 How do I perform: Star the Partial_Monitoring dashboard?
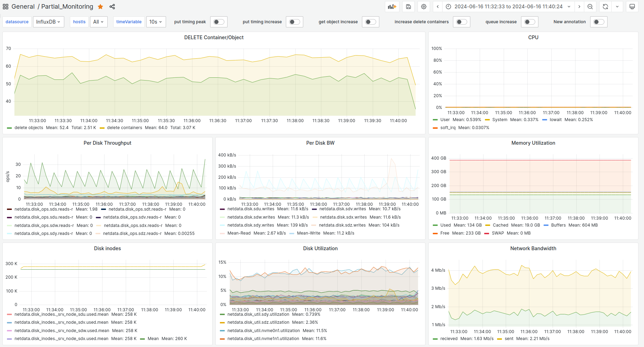point(100,7)
